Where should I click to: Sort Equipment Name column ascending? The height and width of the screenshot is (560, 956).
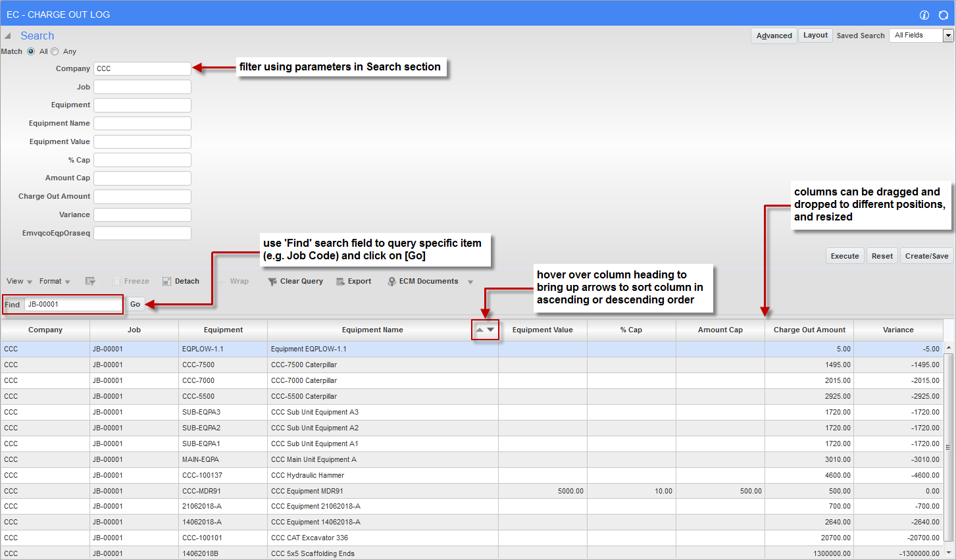pos(480,330)
